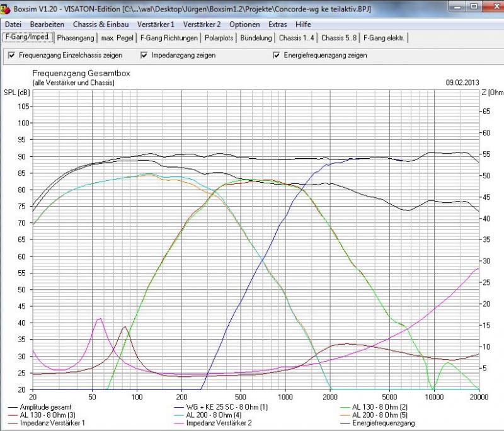Open the Hilfe menu
Viewport: 504px width, 431px height.
pos(303,25)
